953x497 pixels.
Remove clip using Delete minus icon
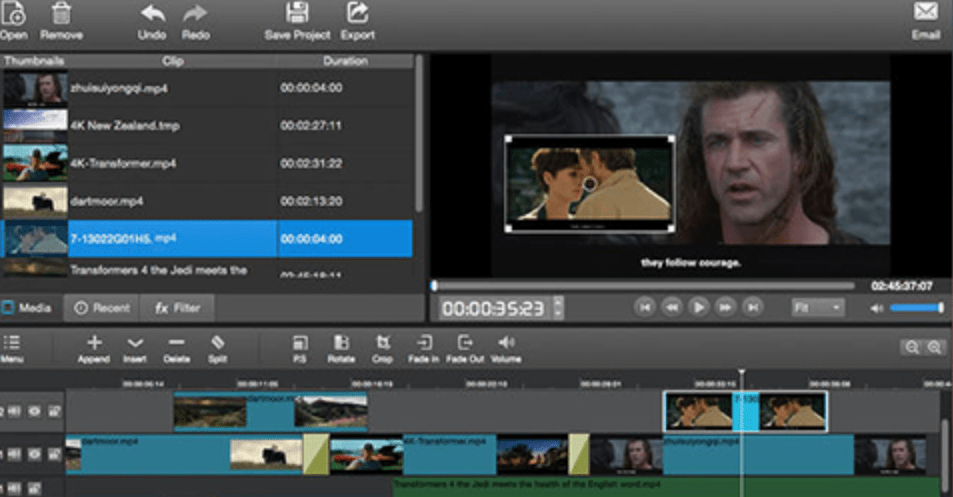[176, 343]
